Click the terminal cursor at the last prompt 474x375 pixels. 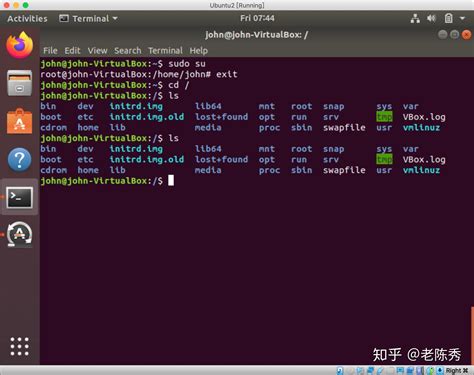tap(171, 180)
